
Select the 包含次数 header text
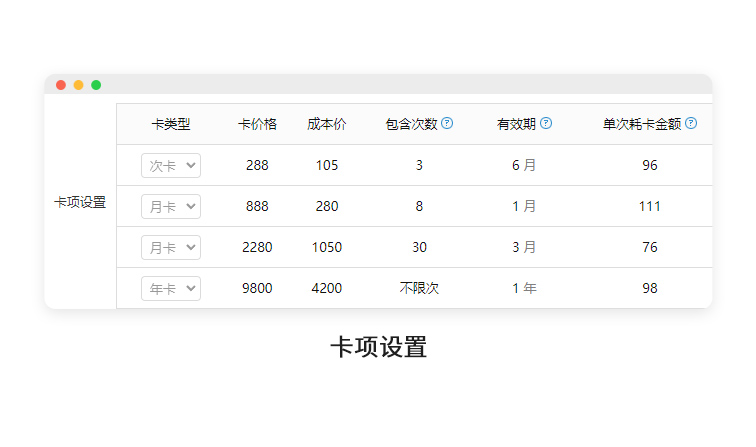pos(411,124)
